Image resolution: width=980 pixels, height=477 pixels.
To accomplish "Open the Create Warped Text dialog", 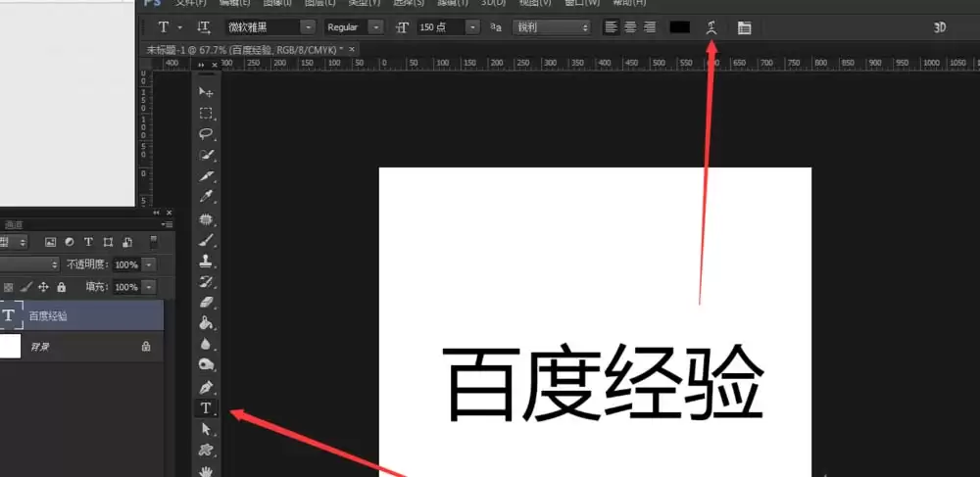I will (710, 27).
